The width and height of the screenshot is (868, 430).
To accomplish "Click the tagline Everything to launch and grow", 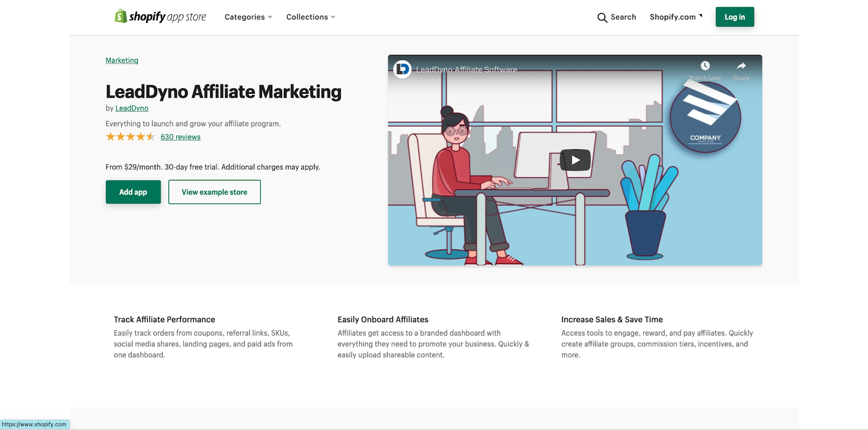I will tap(193, 124).
